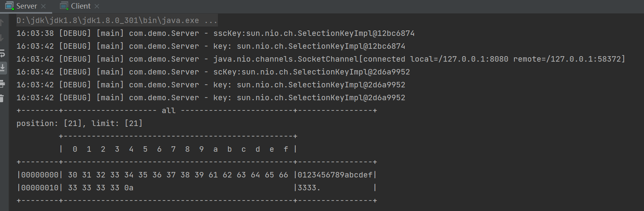Image resolution: width=644 pixels, height=211 pixels.
Task: Close the Client tab
Action: tap(97, 6)
